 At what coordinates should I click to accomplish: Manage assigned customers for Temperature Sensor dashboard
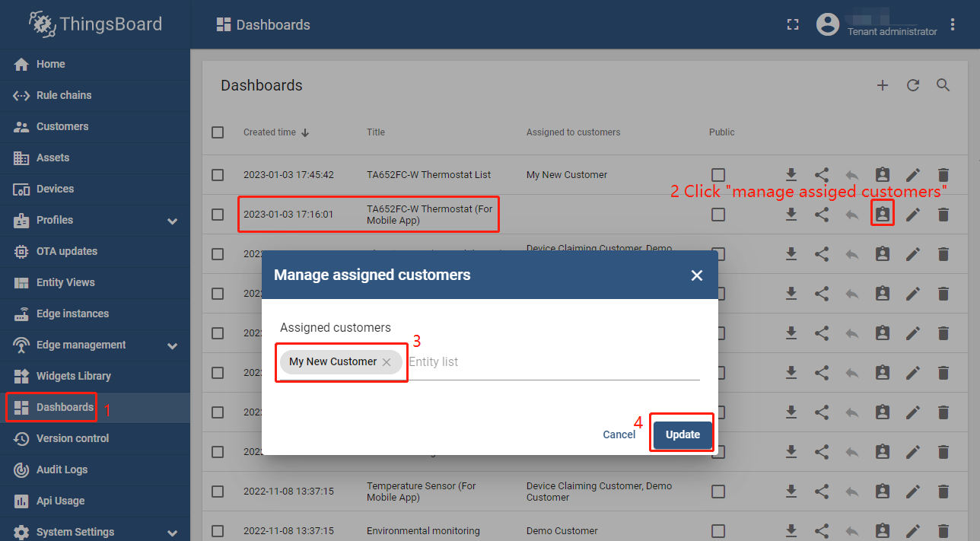(883, 492)
